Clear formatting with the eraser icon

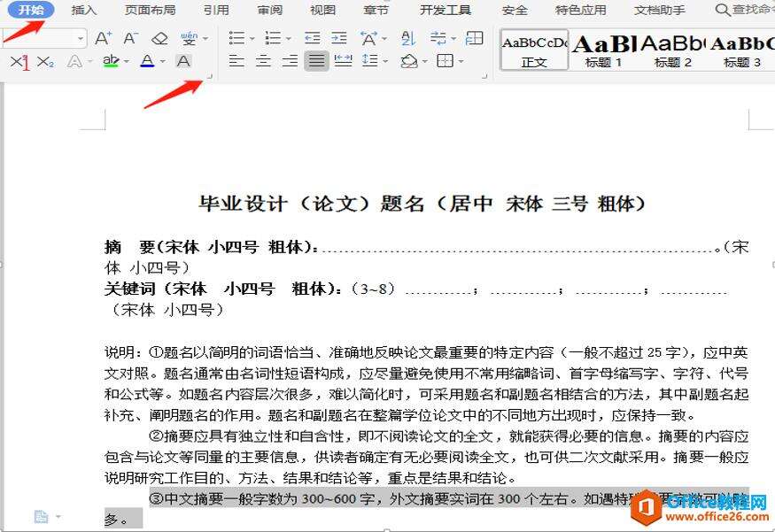pos(159,38)
